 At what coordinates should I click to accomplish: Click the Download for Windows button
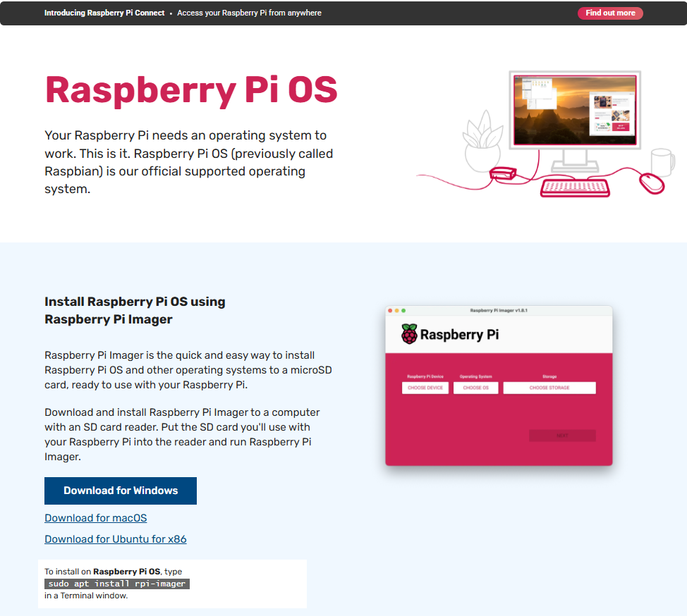[x=121, y=491]
